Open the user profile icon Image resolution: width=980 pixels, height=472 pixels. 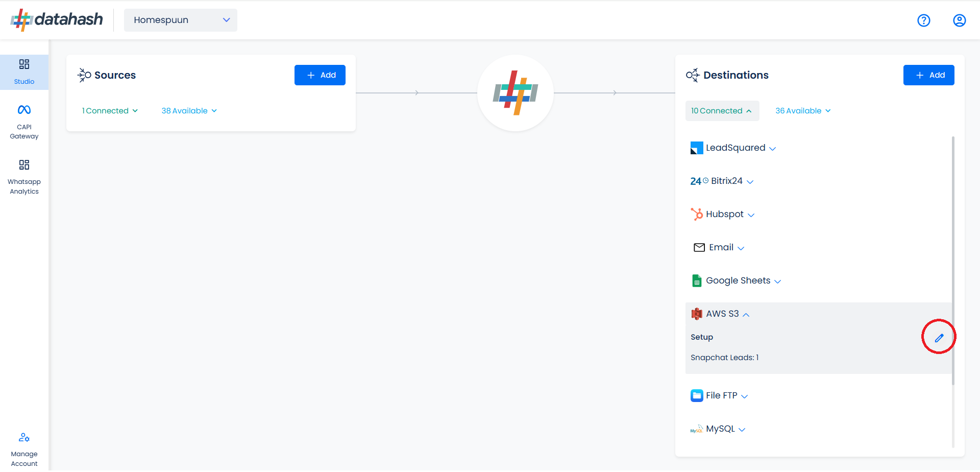pos(960,20)
